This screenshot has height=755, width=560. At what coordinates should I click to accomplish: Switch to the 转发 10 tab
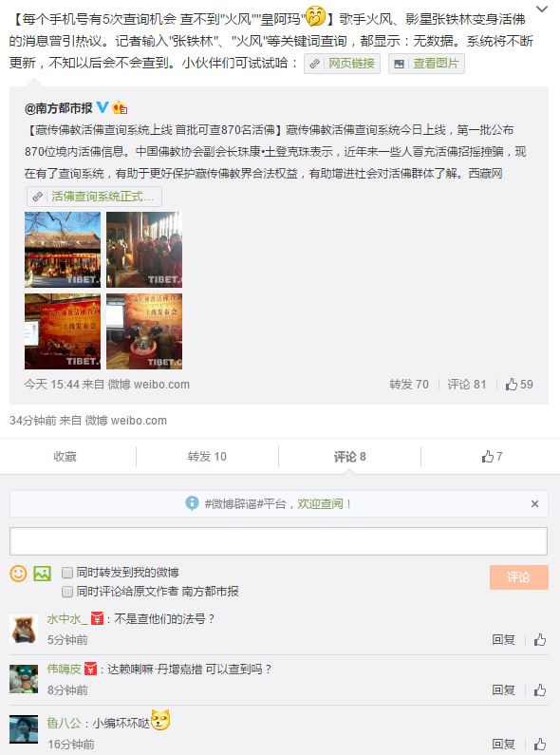[207, 457]
